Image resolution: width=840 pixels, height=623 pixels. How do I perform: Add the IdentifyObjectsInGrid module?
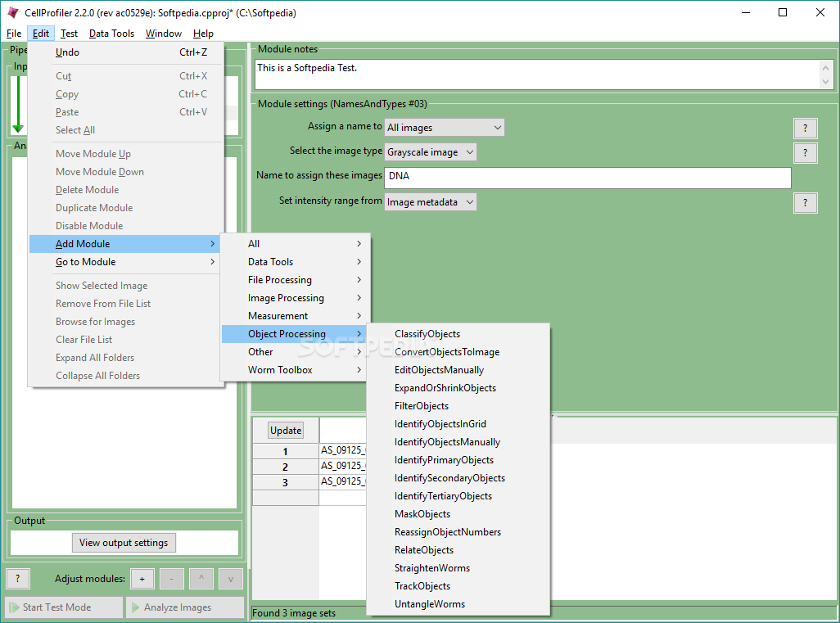458,424
